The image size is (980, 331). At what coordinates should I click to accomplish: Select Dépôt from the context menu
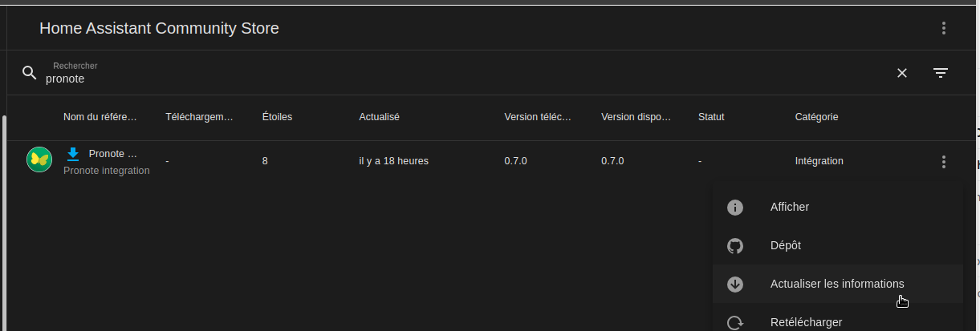point(785,245)
